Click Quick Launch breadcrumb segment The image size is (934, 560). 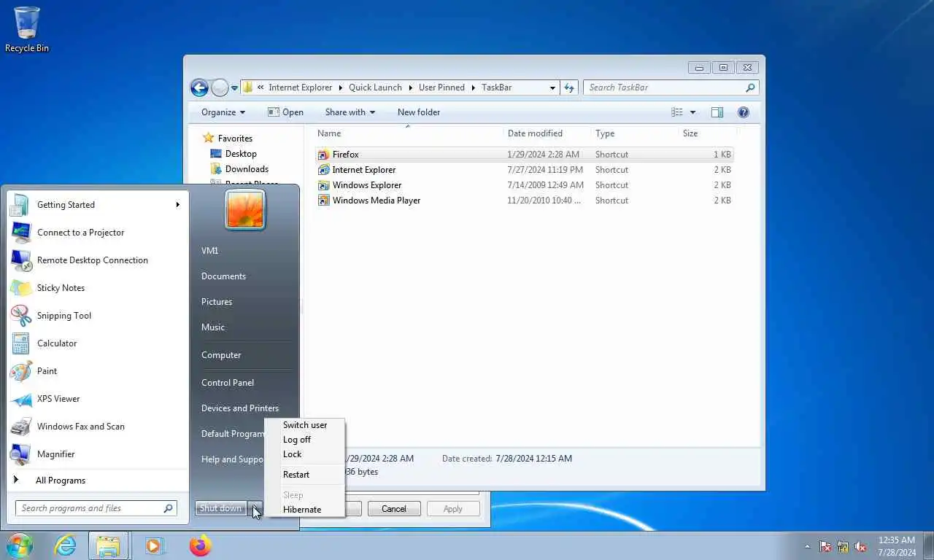point(375,87)
